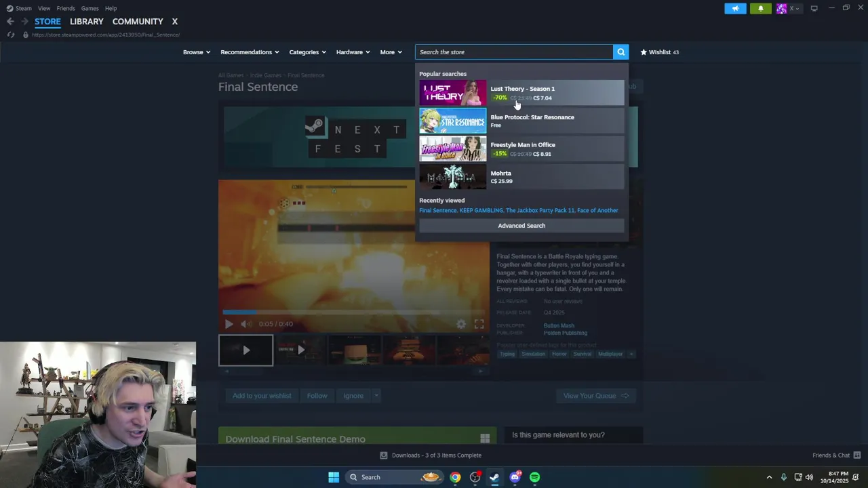Switch to Big Picture mode icon

tap(814, 8)
